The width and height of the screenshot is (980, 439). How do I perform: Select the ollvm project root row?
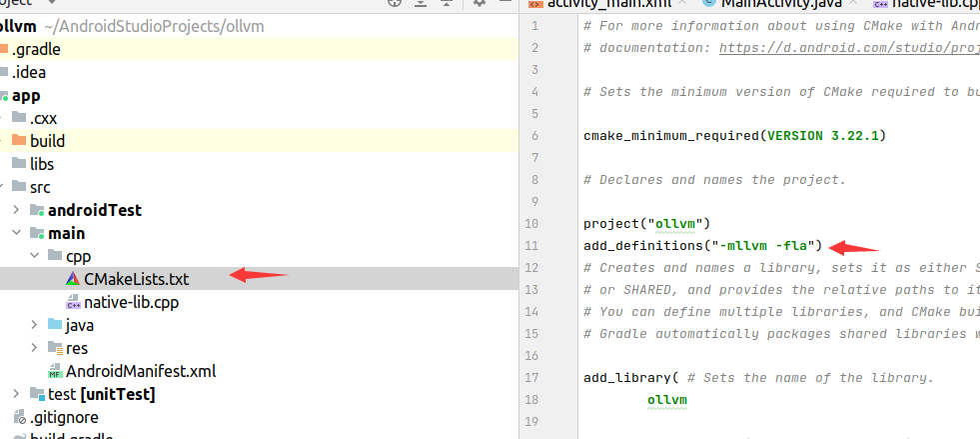click(259, 26)
